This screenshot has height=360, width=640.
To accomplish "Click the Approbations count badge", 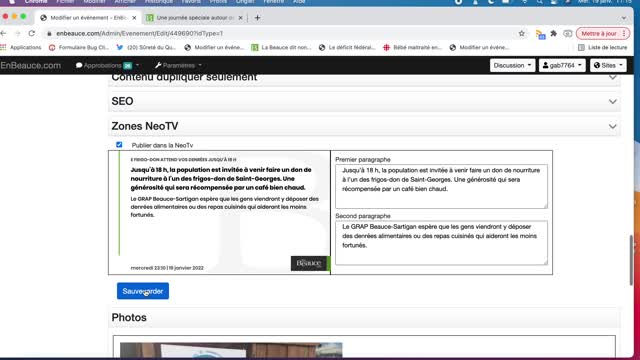I will click(x=128, y=66).
